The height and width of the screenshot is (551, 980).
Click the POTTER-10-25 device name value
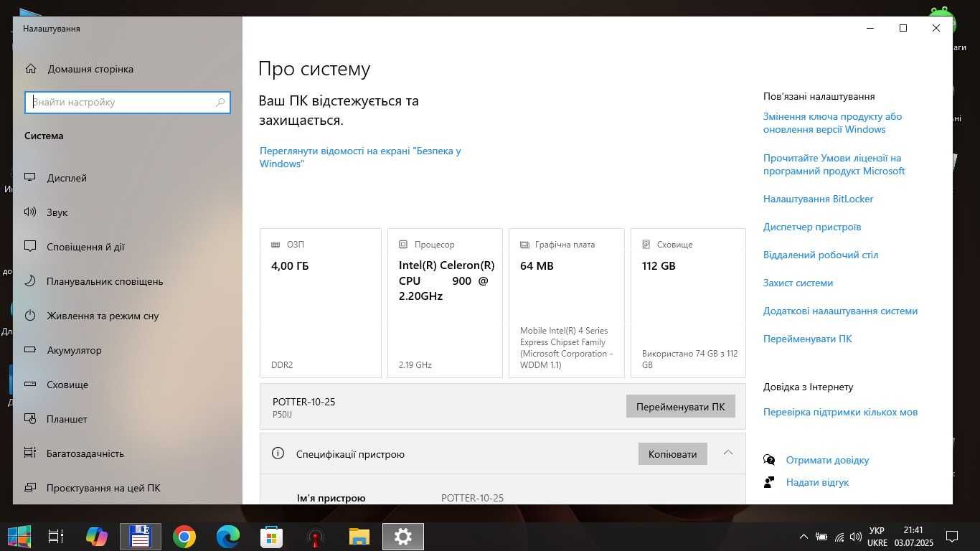(472, 498)
